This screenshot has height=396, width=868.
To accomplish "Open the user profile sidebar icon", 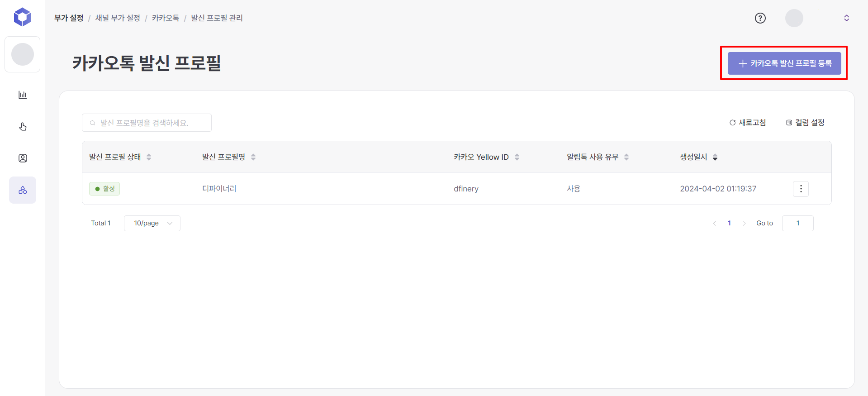I will click(23, 158).
